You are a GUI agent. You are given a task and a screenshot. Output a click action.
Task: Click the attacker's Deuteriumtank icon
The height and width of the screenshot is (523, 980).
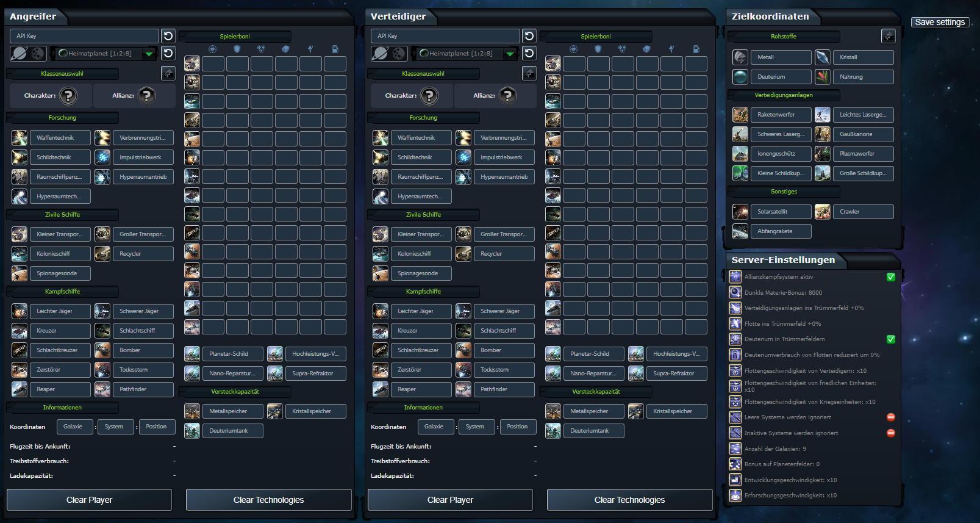tap(192, 431)
